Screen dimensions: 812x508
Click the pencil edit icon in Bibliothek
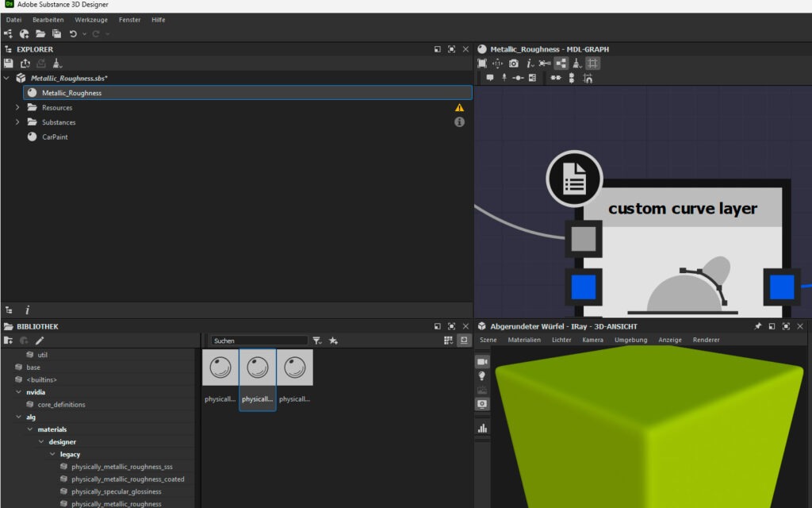tap(40, 341)
